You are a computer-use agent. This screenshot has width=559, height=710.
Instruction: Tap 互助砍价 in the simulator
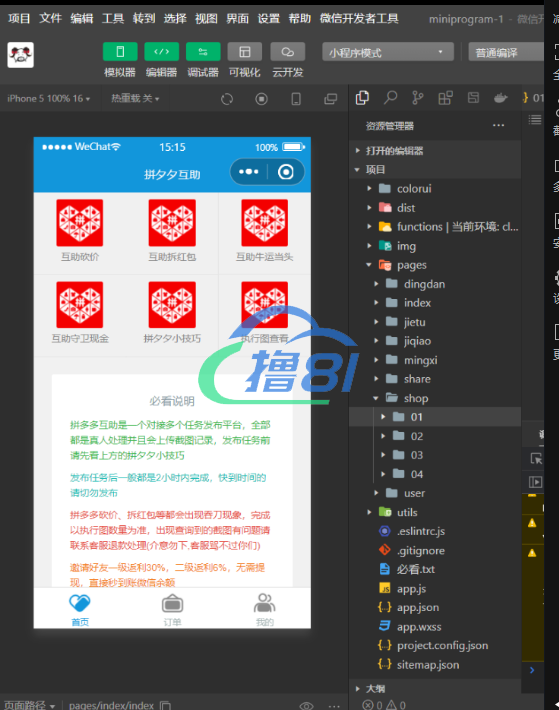(x=80, y=231)
